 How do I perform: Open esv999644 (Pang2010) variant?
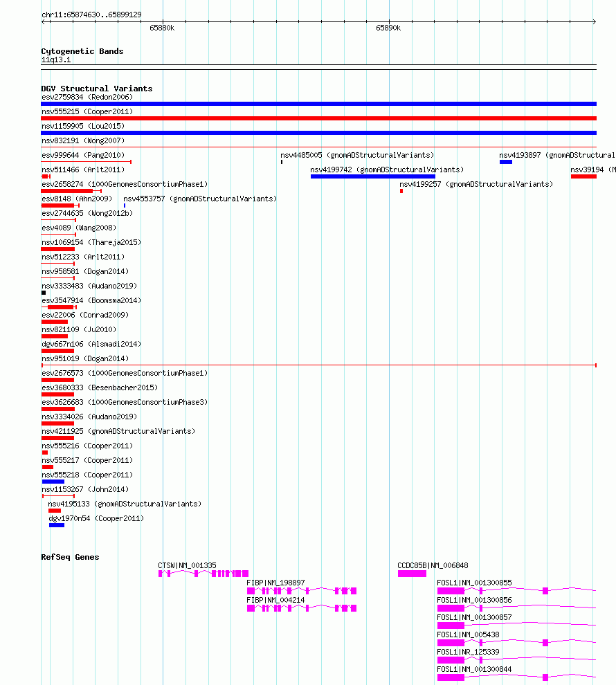click(83, 155)
